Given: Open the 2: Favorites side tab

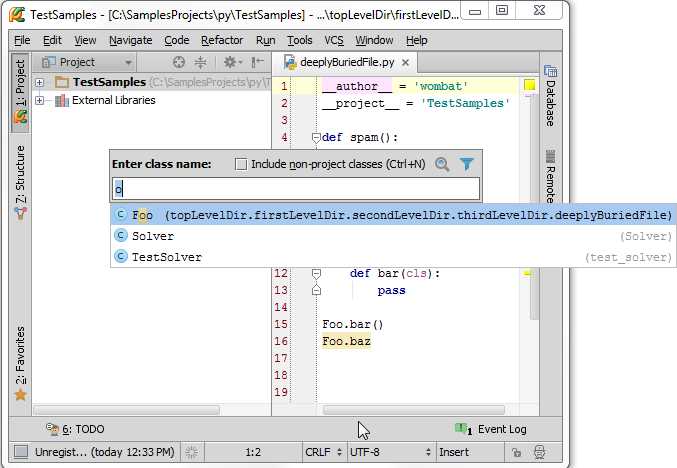Looking at the screenshot, I should click(x=20, y=364).
